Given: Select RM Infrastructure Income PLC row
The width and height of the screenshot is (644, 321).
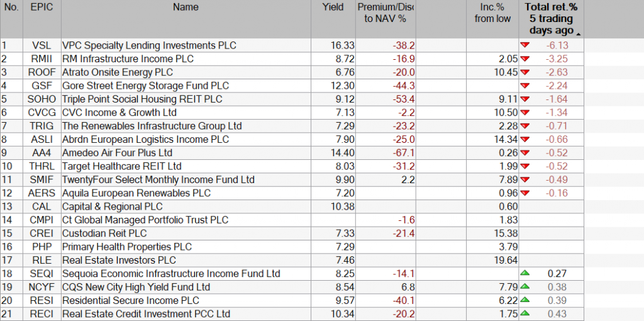Looking at the screenshot, I should tap(292, 59).
